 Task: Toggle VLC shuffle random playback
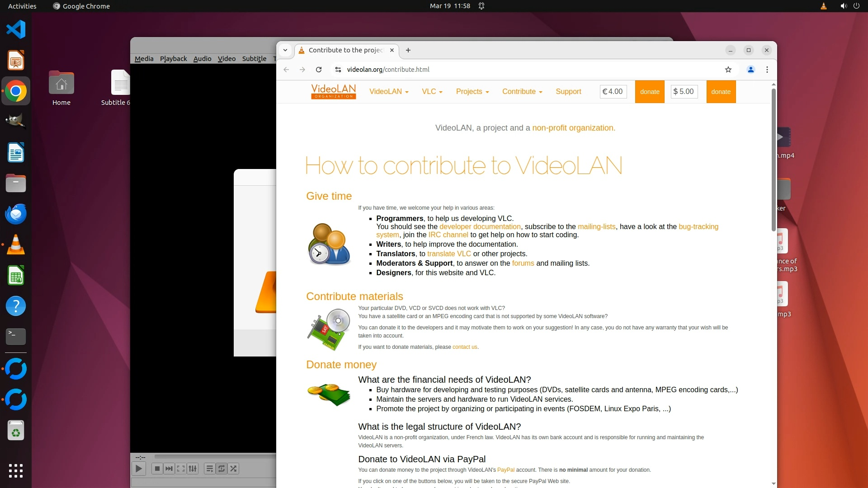tap(233, 469)
